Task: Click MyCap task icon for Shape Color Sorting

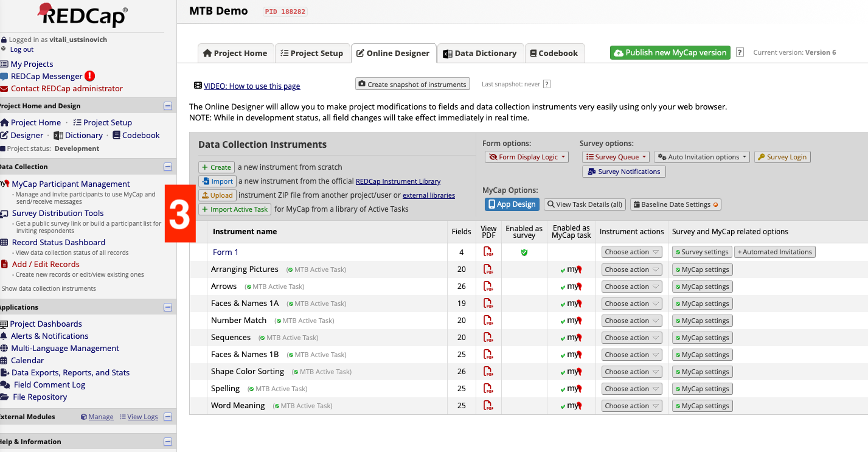Action: tap(571, 372)
